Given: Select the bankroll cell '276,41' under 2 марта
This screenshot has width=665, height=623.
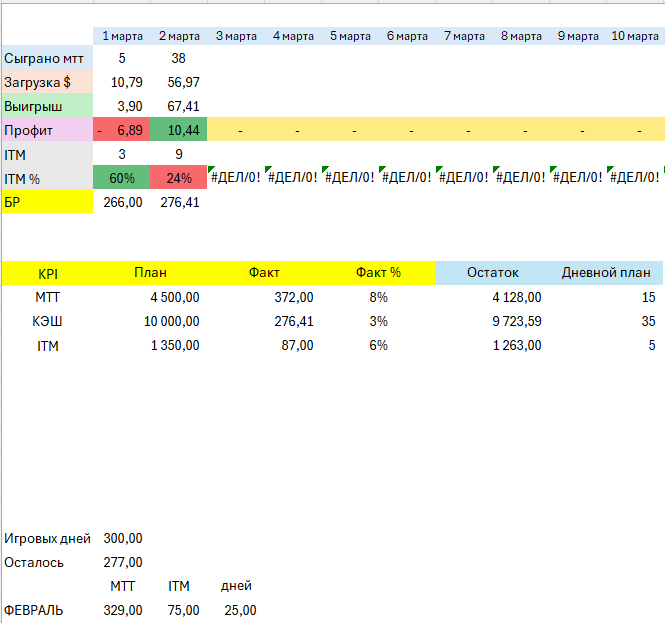Looking at the screenshot, I should click(179, 202).
